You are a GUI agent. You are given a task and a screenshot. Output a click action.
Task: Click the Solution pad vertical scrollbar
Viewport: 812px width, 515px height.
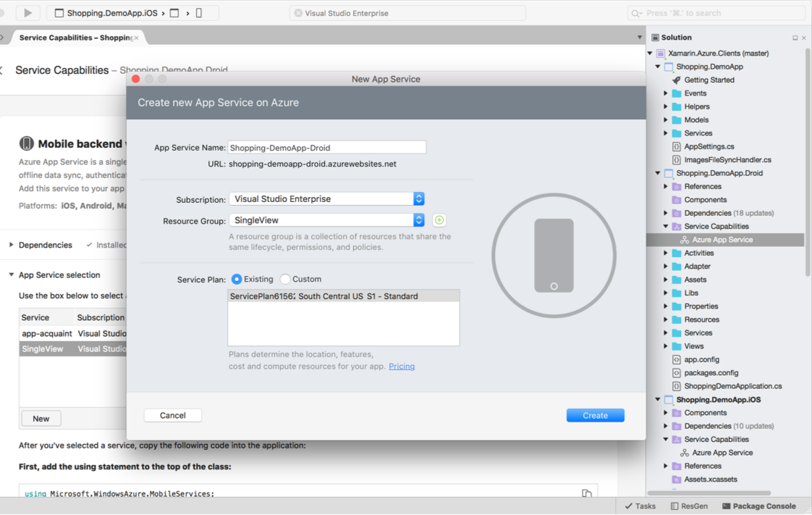pyautogui.click(x=808, y=161)
